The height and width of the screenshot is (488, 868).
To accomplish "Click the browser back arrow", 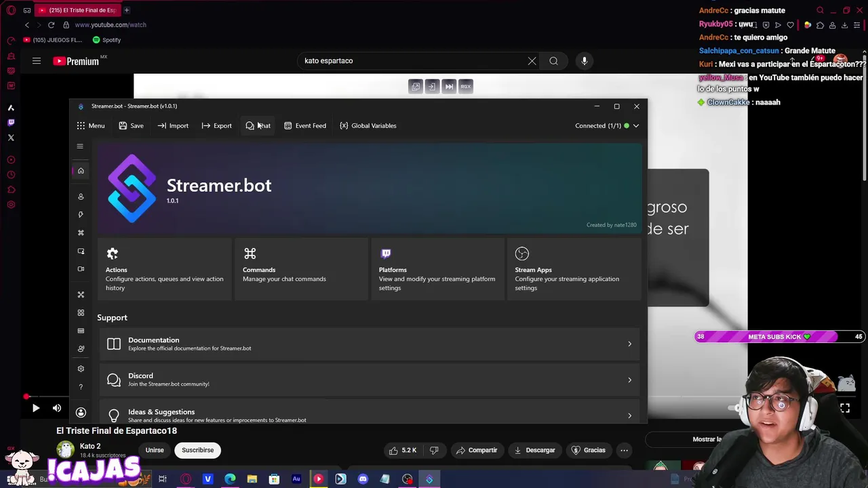I will 27,25.
